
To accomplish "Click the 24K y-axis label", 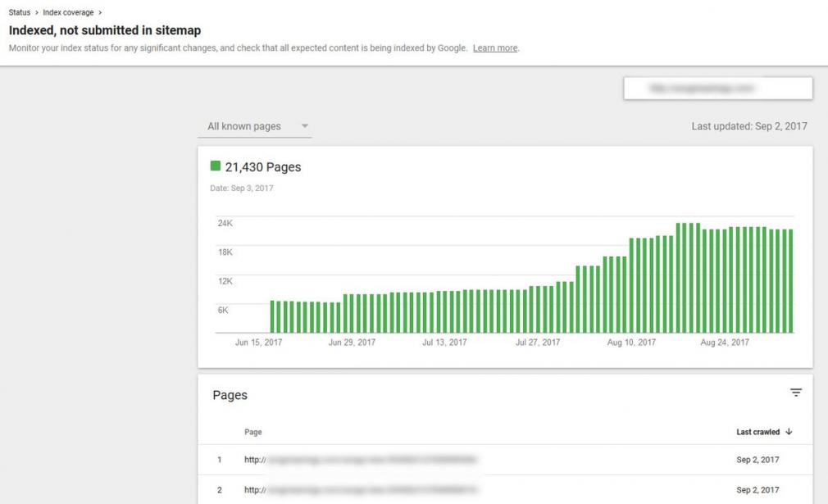I will (225, 223).
